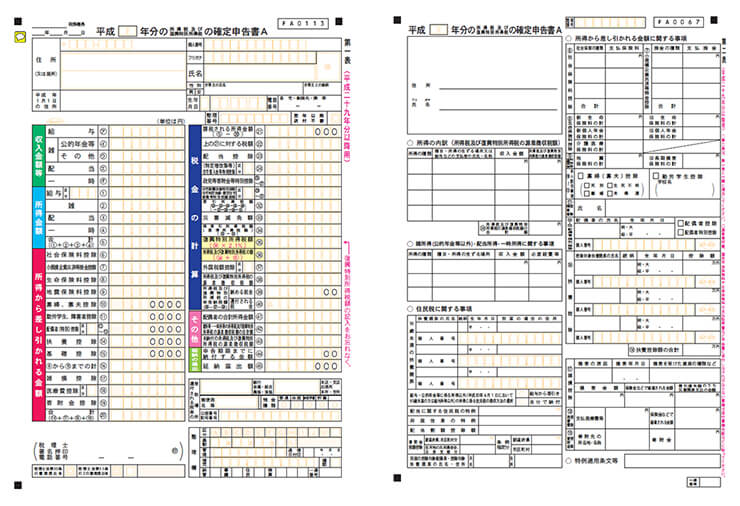Click the 給与 income amount field ㋐
Screen dimensions: 740x506
click(146, 131)
